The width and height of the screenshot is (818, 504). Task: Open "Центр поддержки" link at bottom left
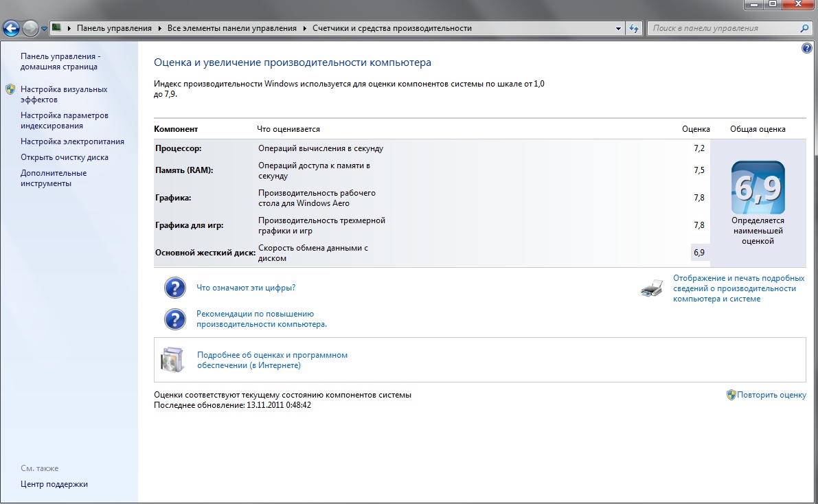tap(54, 484)
